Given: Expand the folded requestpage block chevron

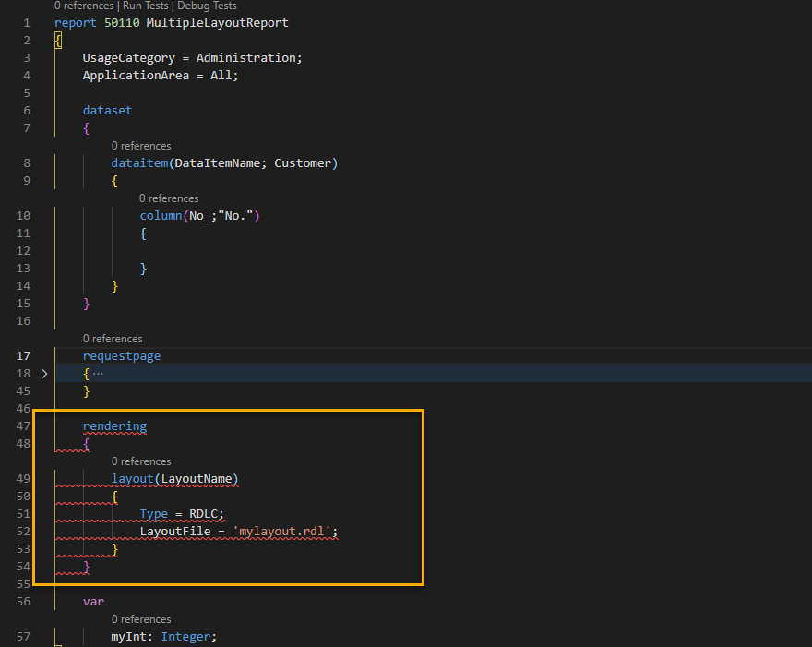Looking at the screenshot, I should point(43,374).
